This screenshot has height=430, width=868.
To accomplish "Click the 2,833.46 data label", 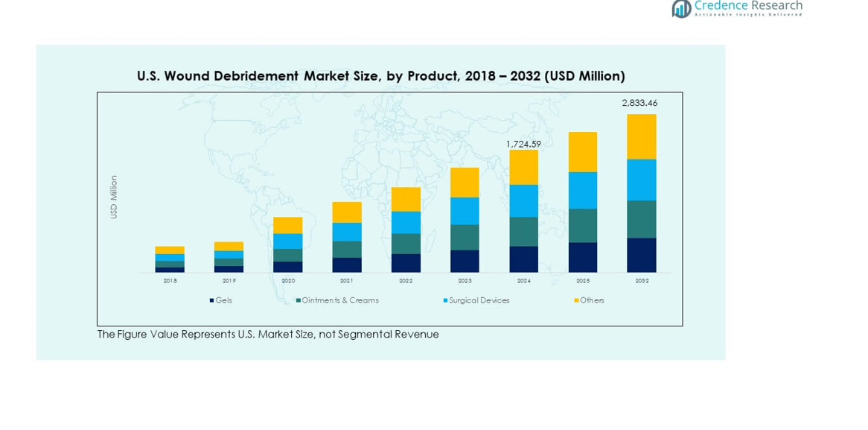I will [x=639, y=104].
